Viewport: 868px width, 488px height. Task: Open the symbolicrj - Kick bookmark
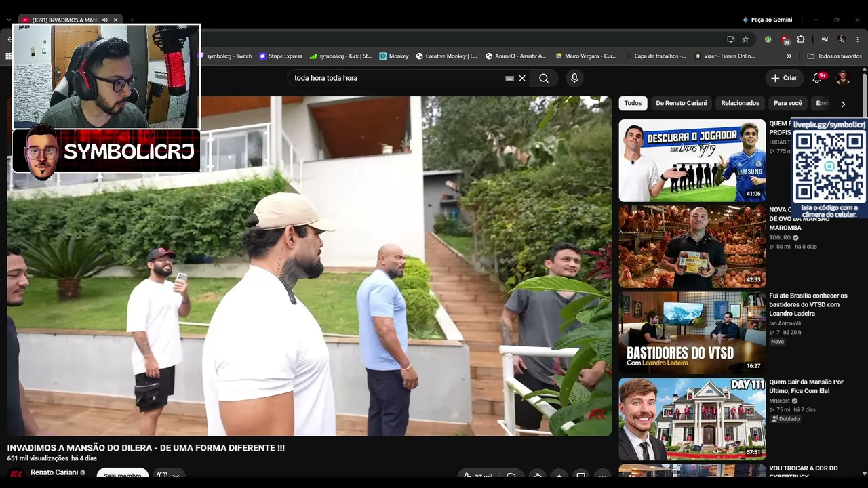tap(340, 56)
